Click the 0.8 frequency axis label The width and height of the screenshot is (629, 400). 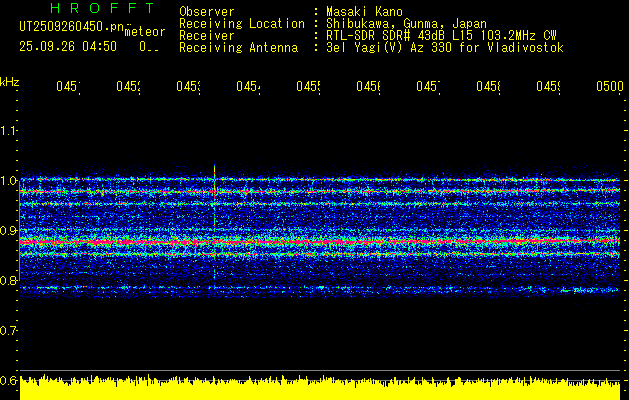8,280
